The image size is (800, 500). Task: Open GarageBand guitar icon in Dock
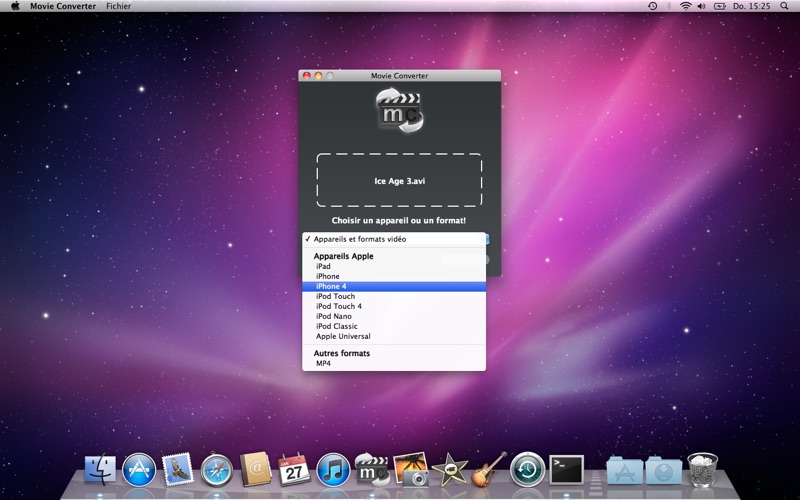tap(489, 469)
